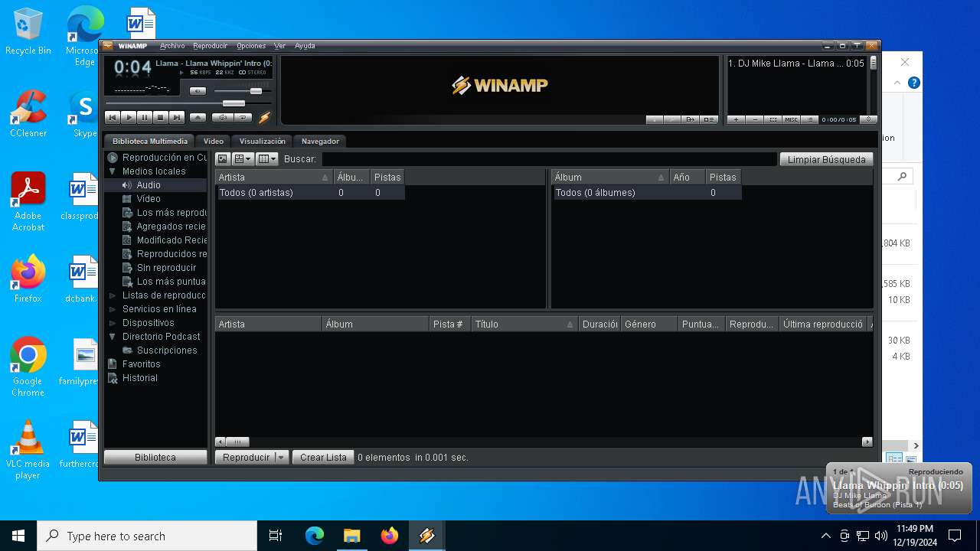Open the Opciones menu
The width and height of the screenshot is (980, 551).
(251, 46)
